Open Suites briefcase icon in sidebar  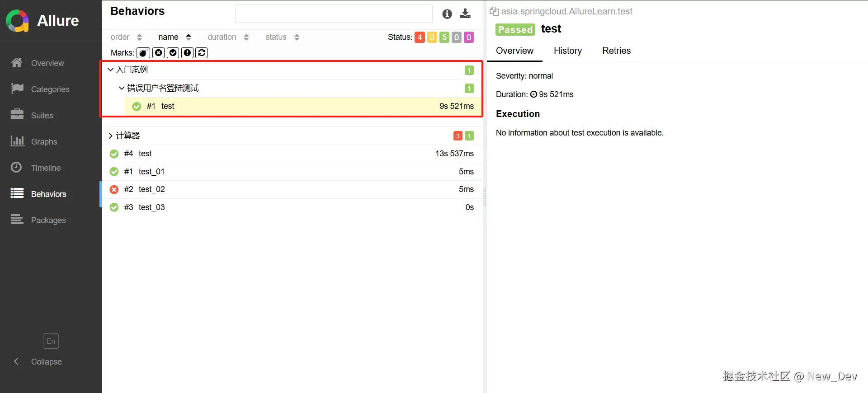(x=17, y=114)
